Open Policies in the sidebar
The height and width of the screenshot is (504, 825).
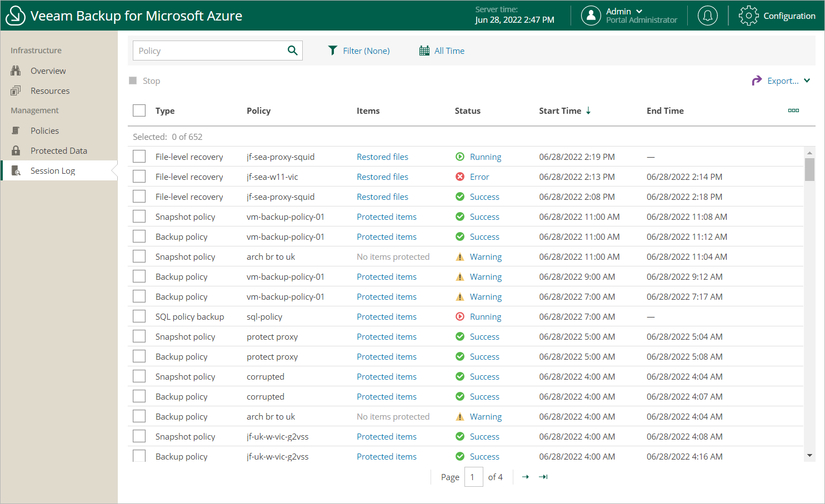click(44, 130)
